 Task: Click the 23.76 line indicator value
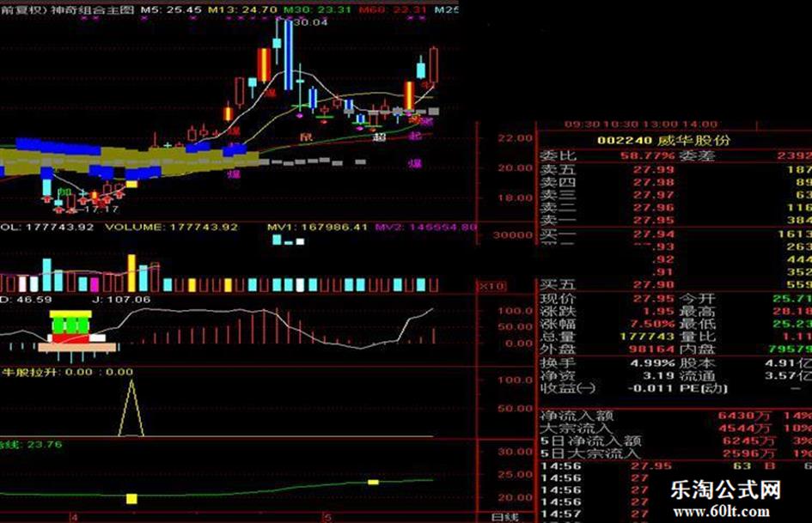(45, 444)
